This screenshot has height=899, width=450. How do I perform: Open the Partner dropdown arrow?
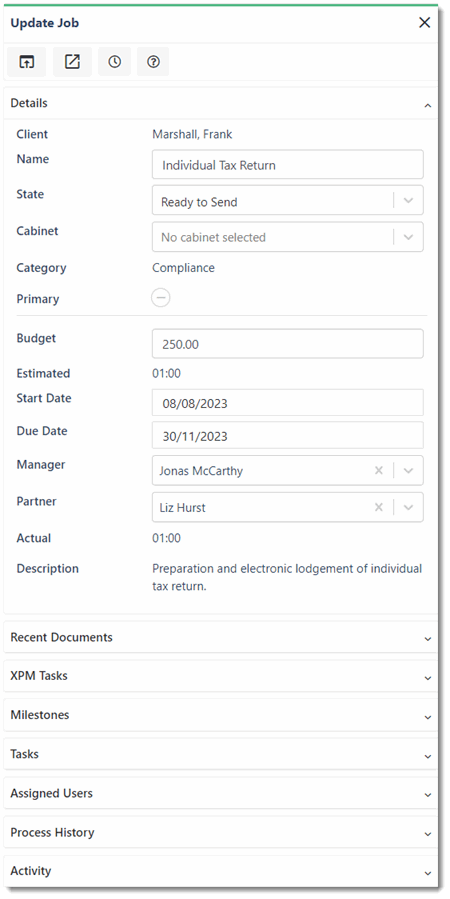coord(409,507)
